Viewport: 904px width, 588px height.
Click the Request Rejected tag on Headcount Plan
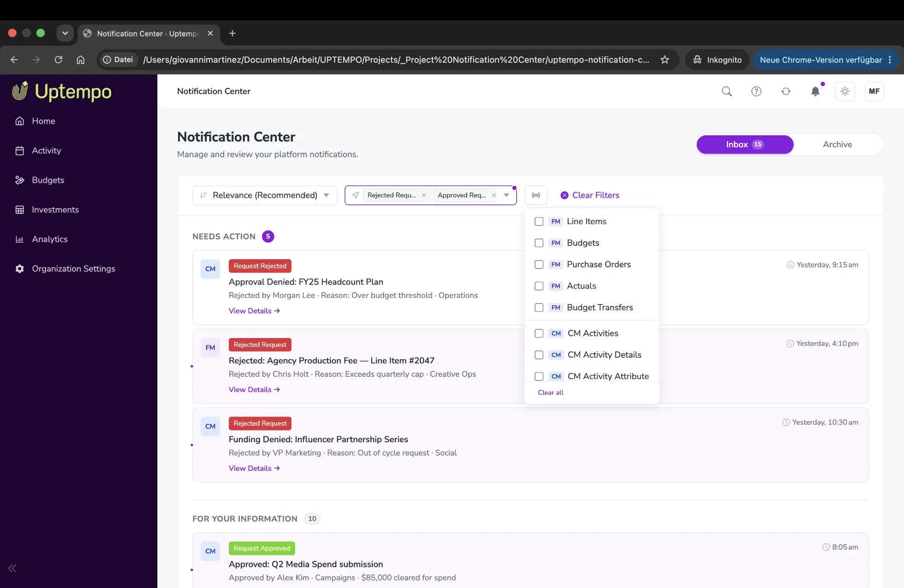click(260, 266)
